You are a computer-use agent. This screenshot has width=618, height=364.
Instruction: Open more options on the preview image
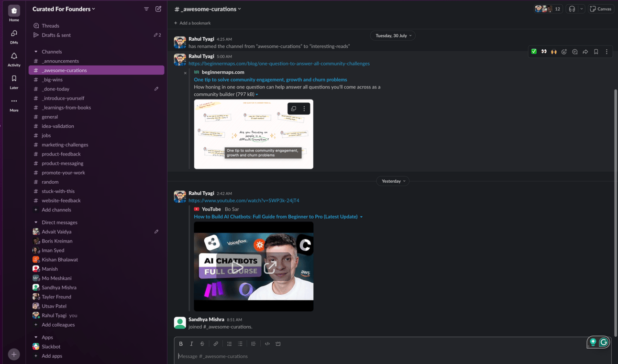304,109
